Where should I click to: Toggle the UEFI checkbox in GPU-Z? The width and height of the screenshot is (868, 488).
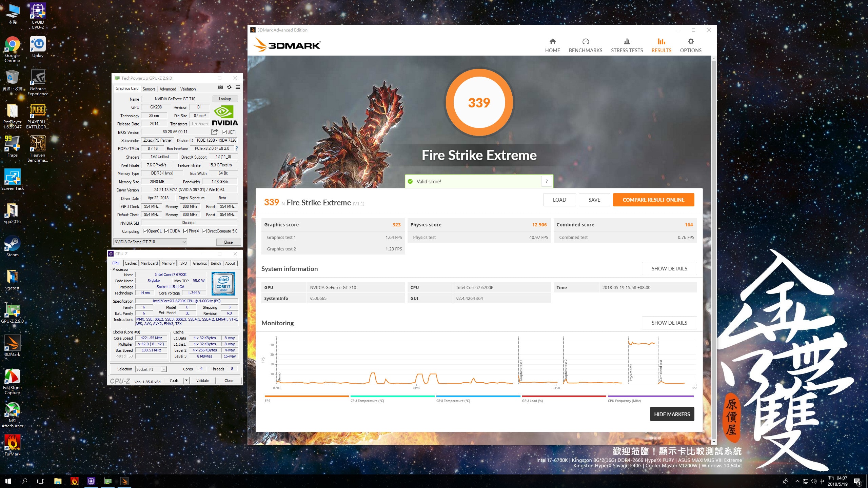(x=224, y=132)
